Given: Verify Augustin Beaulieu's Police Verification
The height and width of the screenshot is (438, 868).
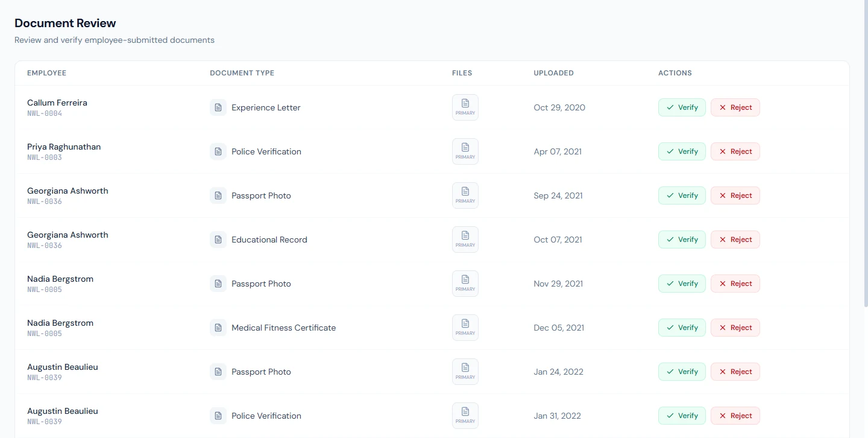Looking at the screenshot, I should point(682,416).
